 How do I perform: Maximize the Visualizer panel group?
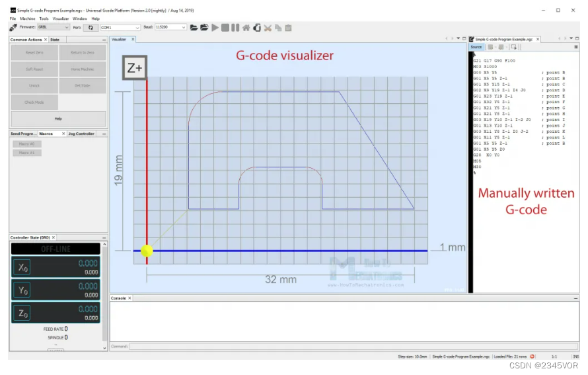pos(464,38)
